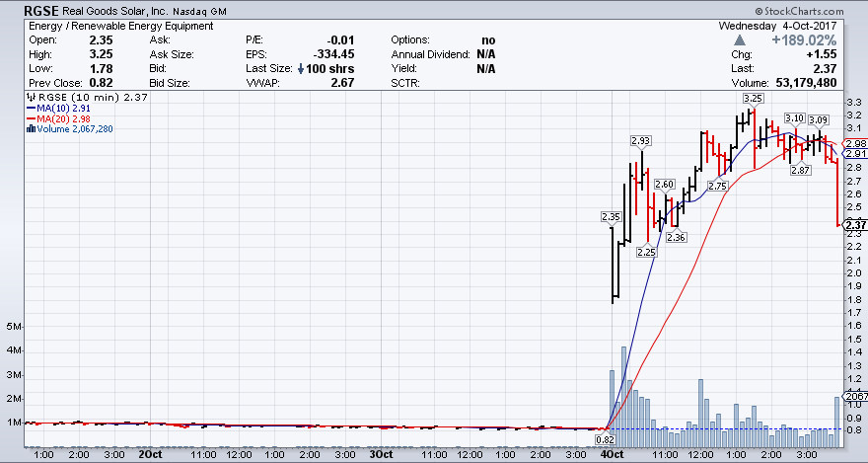This screenshot has width=868, height=463.
Task: Click the 4 Oct date label on the time axis
Action: pos(612,455)
